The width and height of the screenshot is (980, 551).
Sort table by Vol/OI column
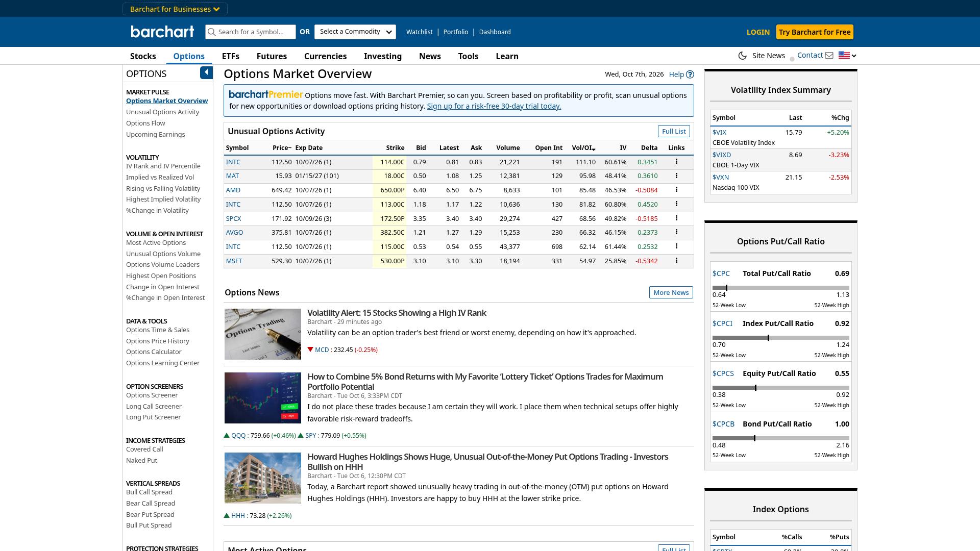pos(583,148)
